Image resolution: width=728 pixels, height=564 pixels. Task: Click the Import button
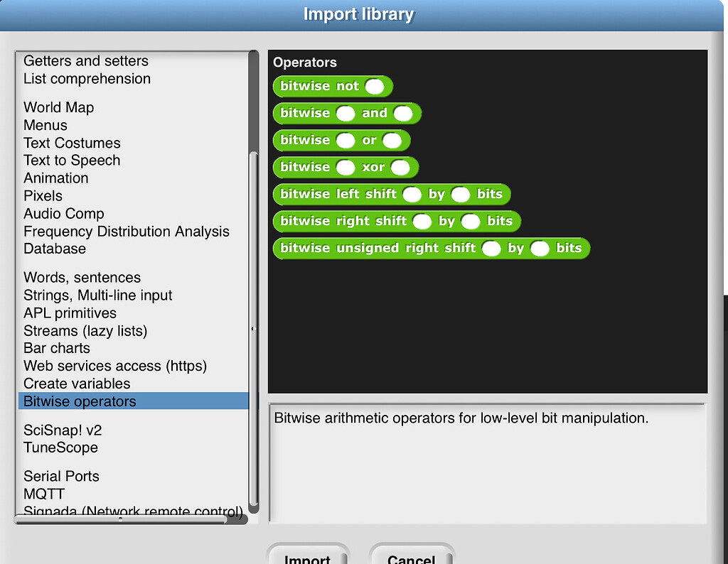308,558
